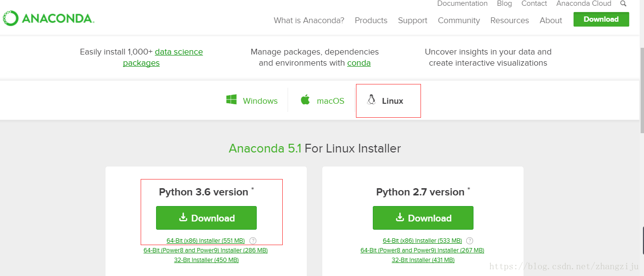The height and width of the screenshot is (276, 644).
Task: Open What is Anaconda? menu
Action: tap(309, 20)
